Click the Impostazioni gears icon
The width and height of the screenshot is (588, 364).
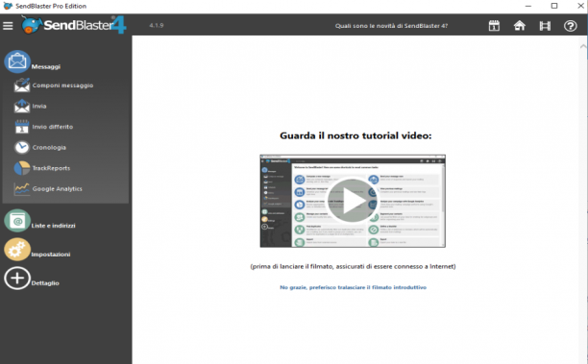[x=17, y=250]
